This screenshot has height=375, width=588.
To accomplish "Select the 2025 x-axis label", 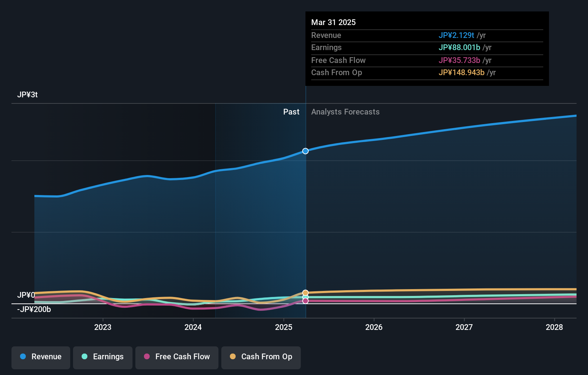I will coord(284,327).
